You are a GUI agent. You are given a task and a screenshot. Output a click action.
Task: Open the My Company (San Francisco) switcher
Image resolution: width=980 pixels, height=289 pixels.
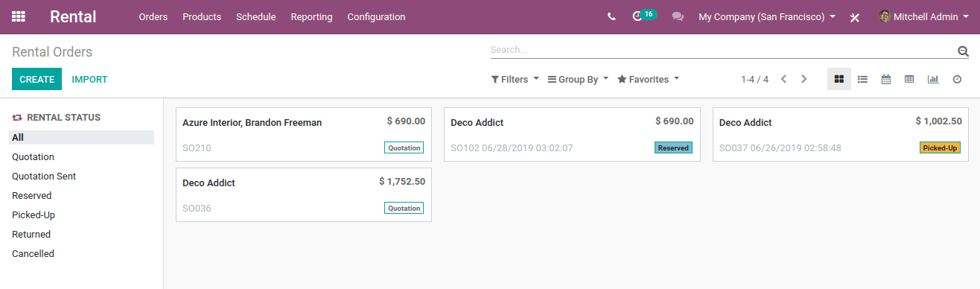(x=766, y=16)
